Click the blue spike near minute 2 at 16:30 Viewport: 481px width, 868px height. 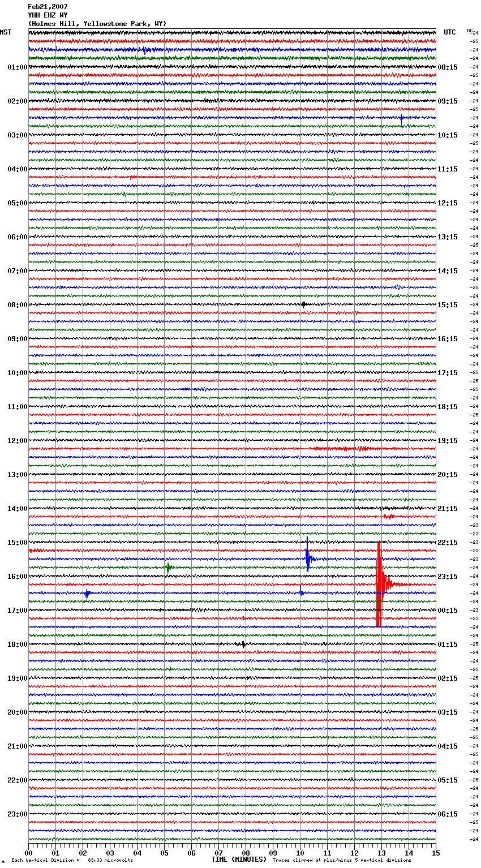pos(87,594)
